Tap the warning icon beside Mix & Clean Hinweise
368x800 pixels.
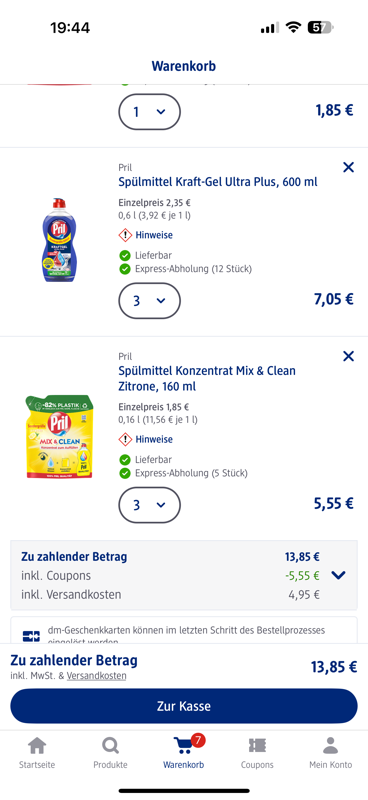coord(125,439)
